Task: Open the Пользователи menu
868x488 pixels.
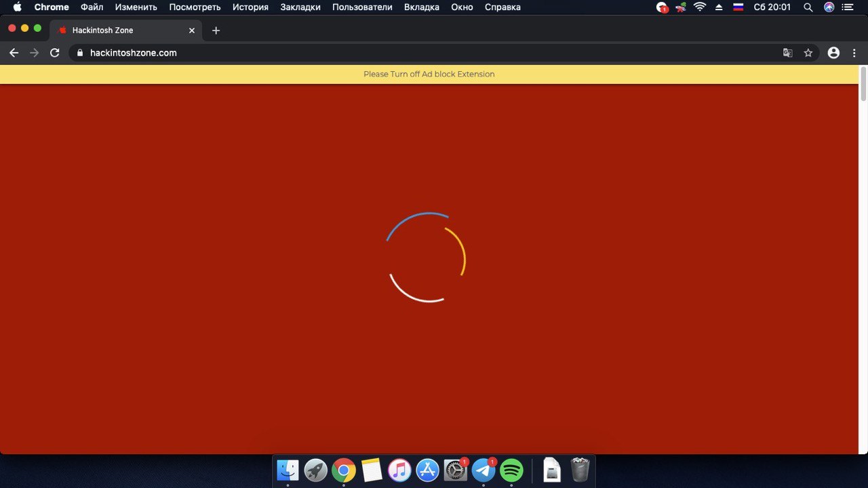Action: [x=362, y=7]
